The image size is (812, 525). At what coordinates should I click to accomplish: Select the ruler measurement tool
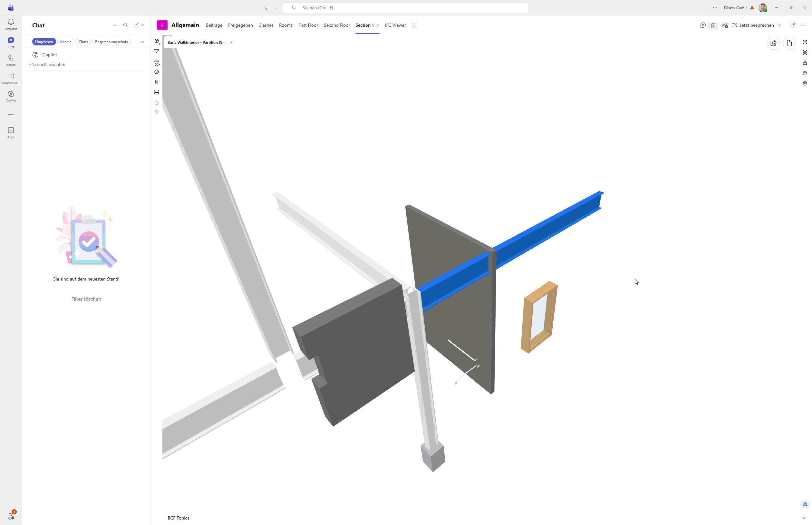tap(157, 92)
